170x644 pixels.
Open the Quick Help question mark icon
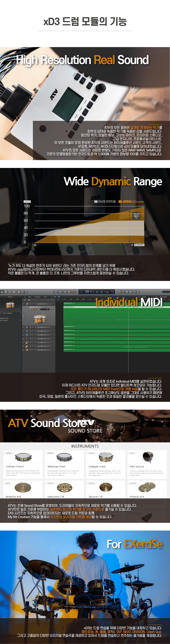14,292
